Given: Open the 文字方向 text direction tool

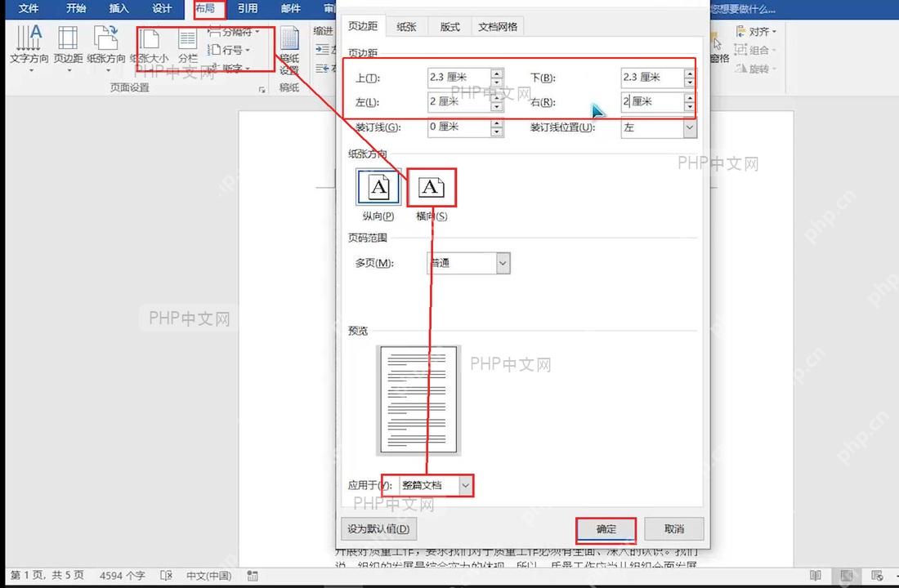Looking at the screenshot, I should coord(29,48).
